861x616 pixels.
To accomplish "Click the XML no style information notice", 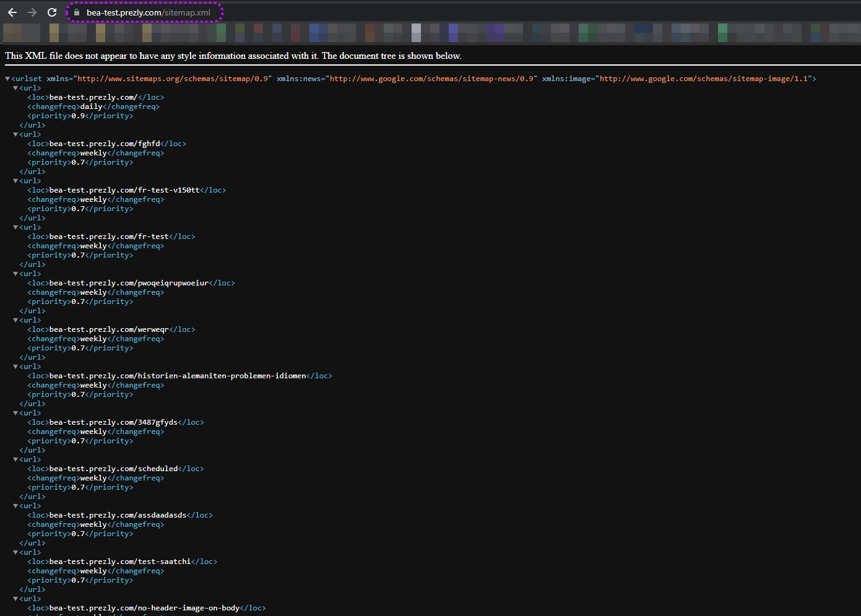I will [x=233, y=56].
